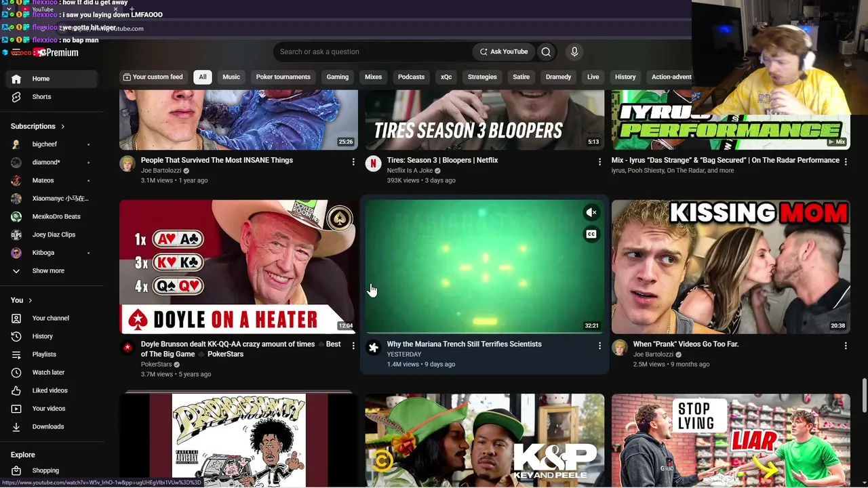Click the search input field
The width and height of the screenshot is (868, 488).
373,52
